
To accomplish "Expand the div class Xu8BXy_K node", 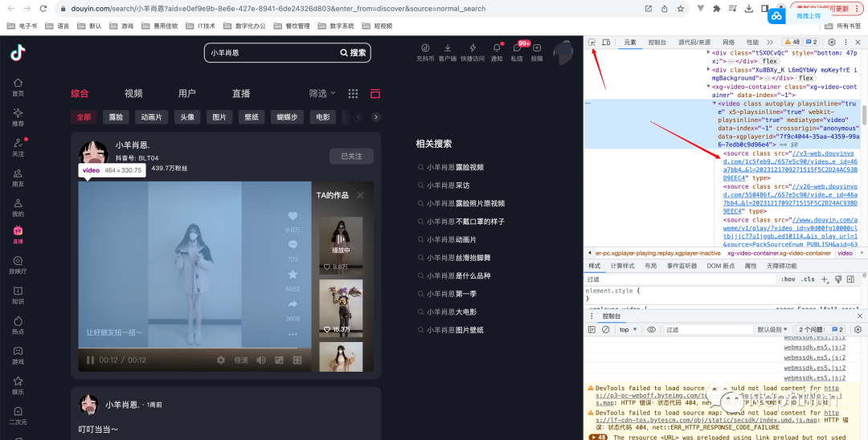I will (709, 70).
